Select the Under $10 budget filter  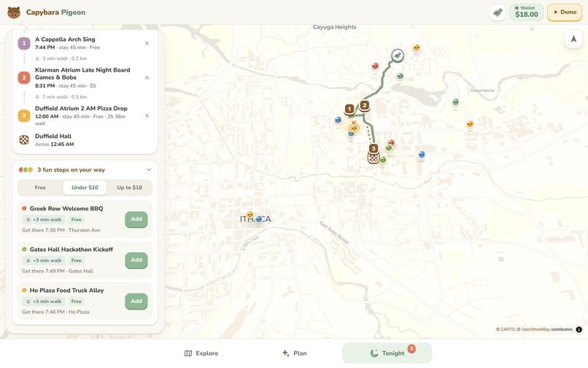[85, 188]
